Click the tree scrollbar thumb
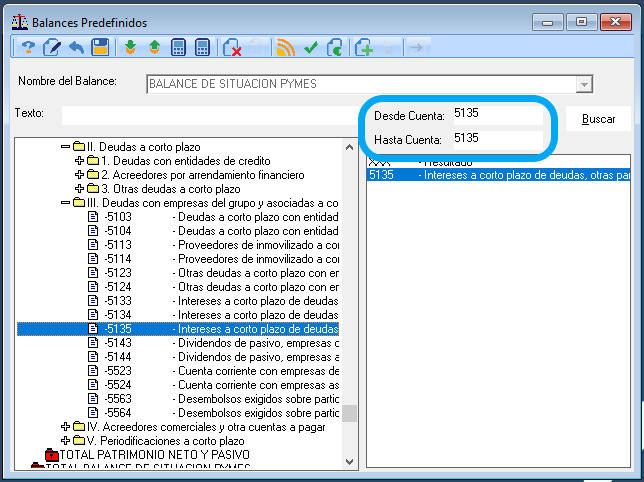This screenshot has width=644, height=482. (350, 413)
